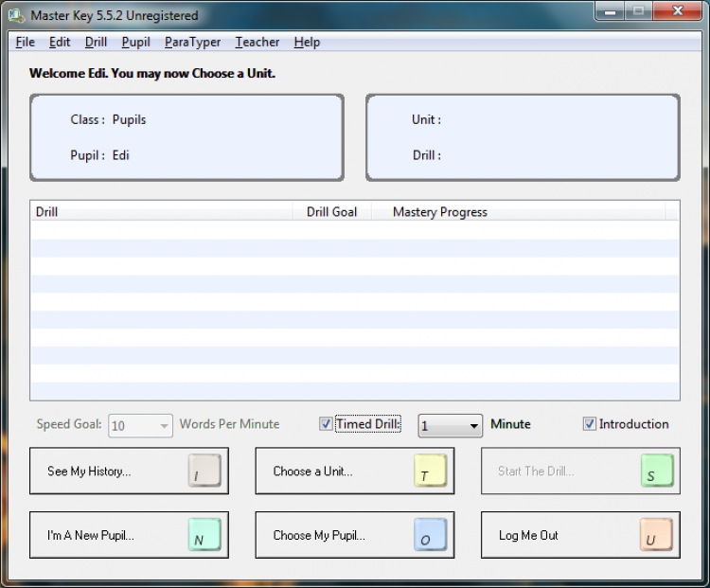The height and width of the screenshot is (588, 710).
Task: Open the File menu
Action: tap(25, 42)
